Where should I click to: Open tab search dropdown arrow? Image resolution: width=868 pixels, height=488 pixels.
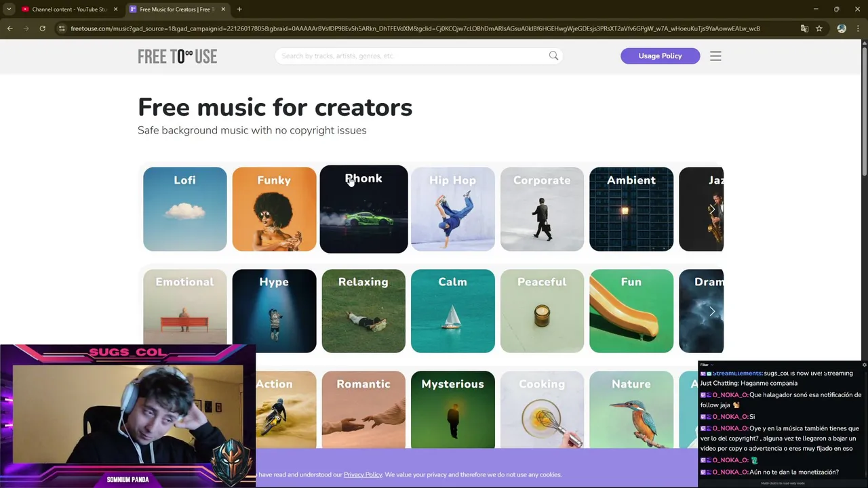[x=9, y=9]
